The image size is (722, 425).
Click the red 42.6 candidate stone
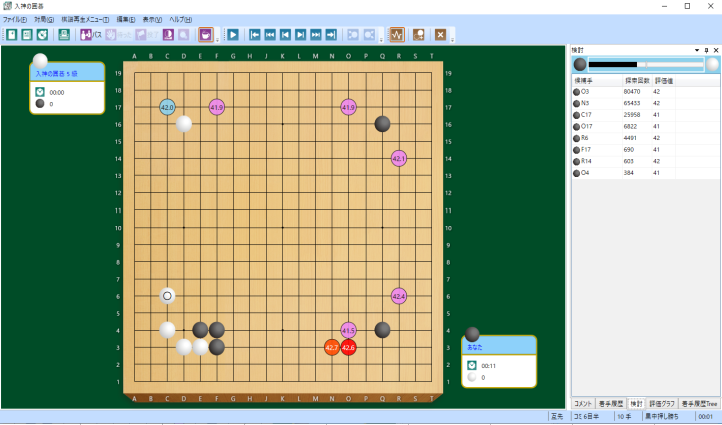348,347
